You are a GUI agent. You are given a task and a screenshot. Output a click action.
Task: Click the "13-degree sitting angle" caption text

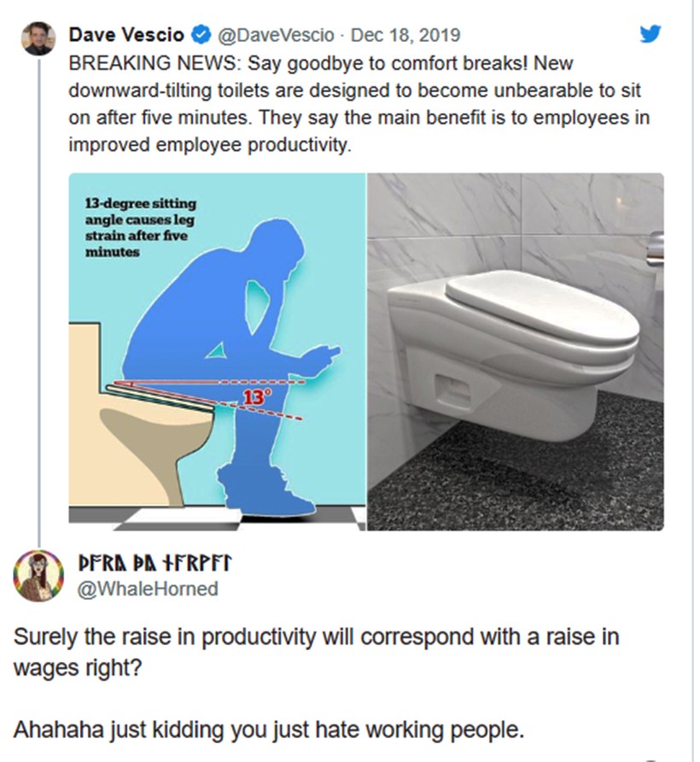click(x=140, y=227)
